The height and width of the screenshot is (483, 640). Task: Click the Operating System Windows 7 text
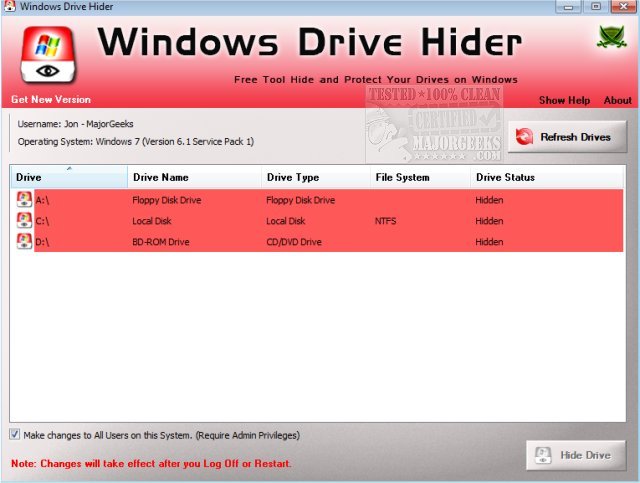point(136,142)
